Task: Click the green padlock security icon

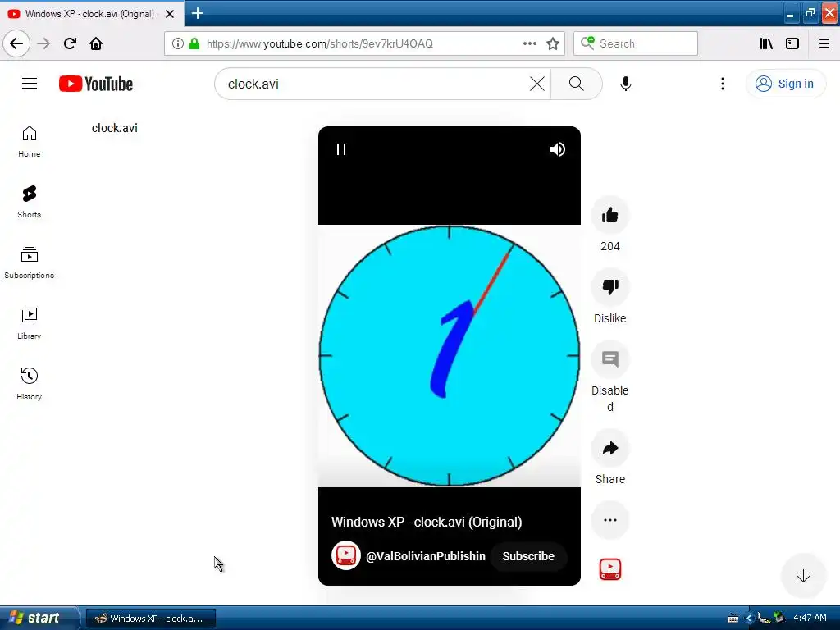Action: coord(194,43)
